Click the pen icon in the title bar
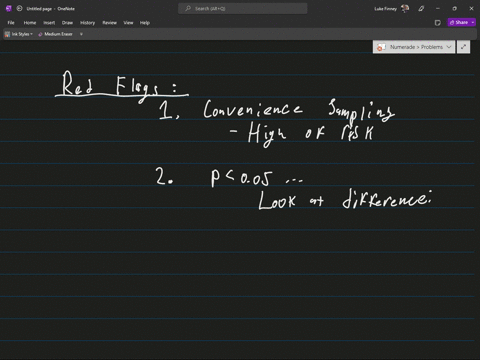The height and width of the screenshot is (360, 480). pos(421,9)
